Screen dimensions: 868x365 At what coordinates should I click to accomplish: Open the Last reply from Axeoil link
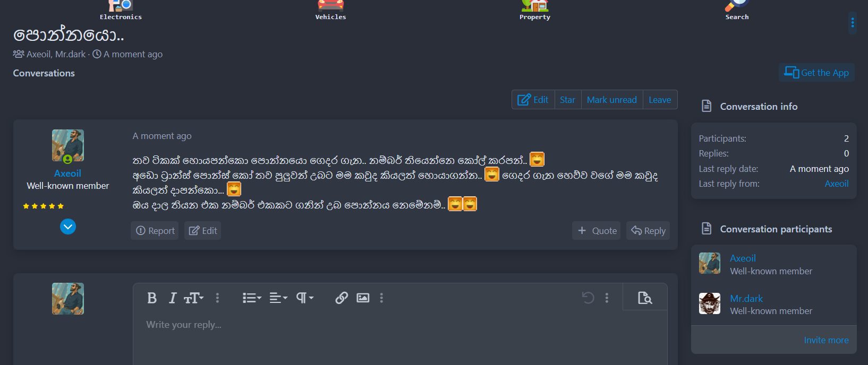837,184
